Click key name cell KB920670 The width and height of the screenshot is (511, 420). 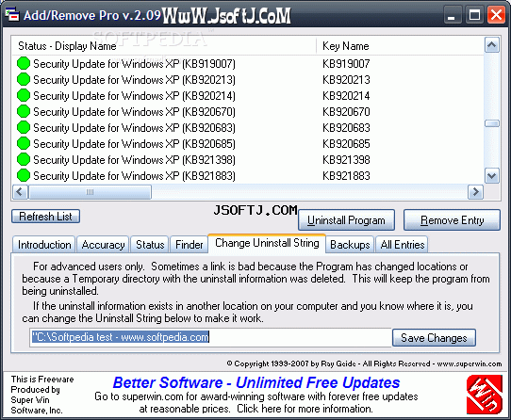pos(346,111)
